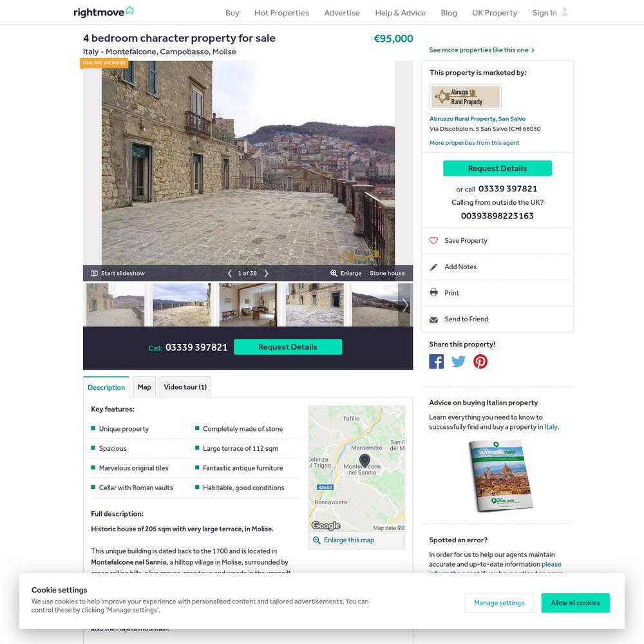Open Help & Advice in navigation

click(400, 13)
